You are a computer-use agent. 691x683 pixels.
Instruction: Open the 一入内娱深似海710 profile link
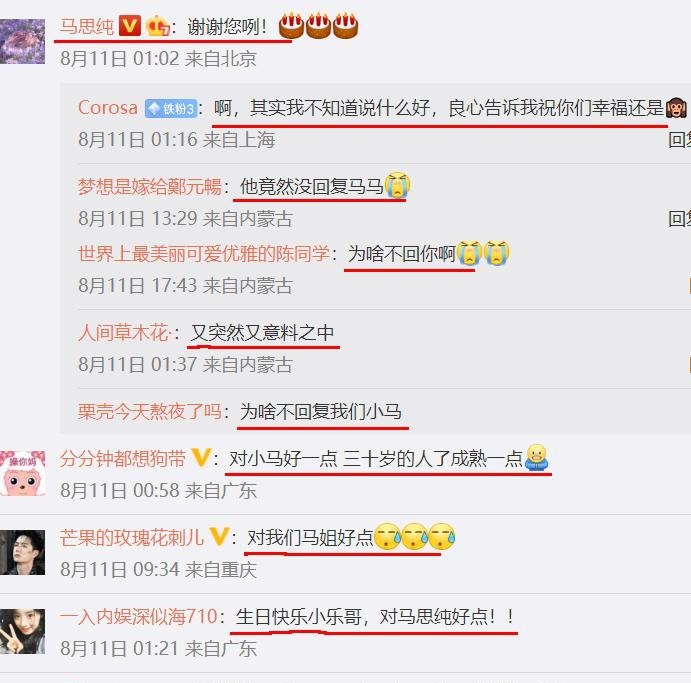coord(139,616)
